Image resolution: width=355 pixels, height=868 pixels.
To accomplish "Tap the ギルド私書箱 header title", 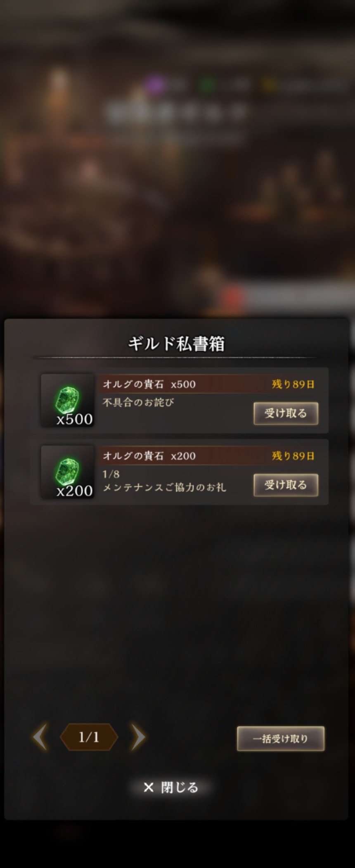I will [176, 344].
